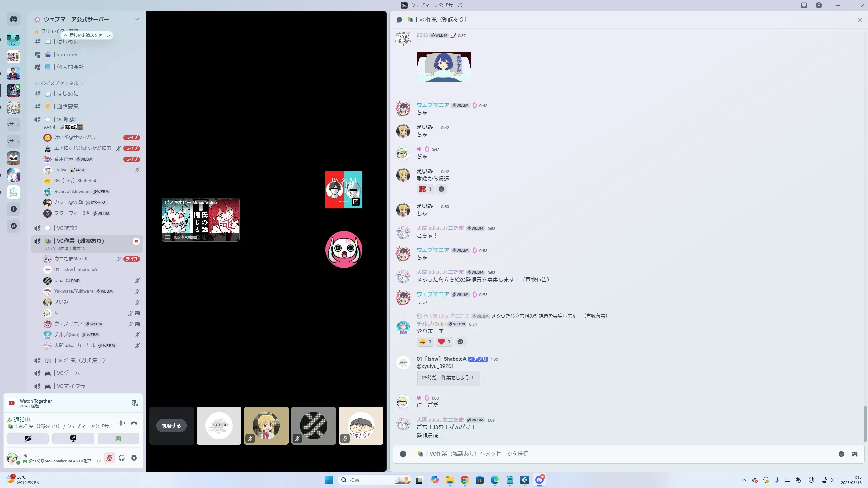Open the discover servers compass icon

point(14,226)
